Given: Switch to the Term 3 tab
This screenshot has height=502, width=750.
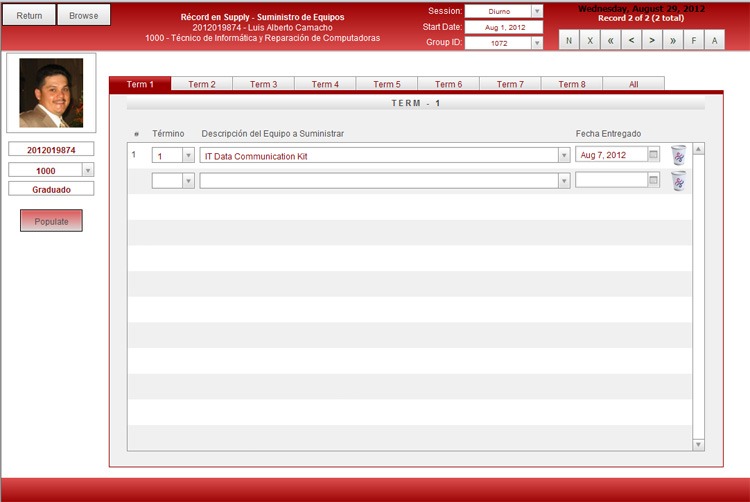Looking at the screenshot, I should (264, 84).
